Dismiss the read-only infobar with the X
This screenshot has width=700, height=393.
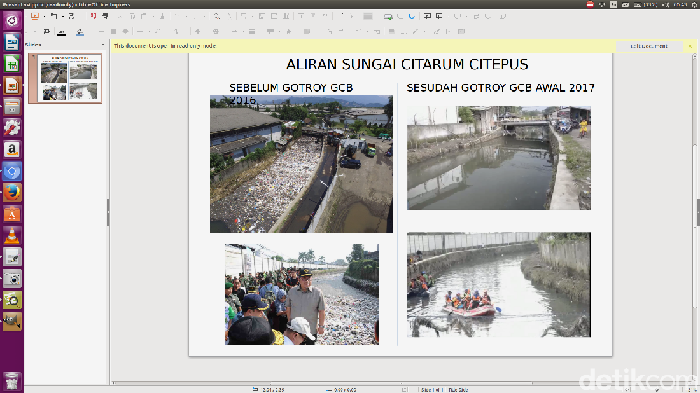click(x=690, y=46)
